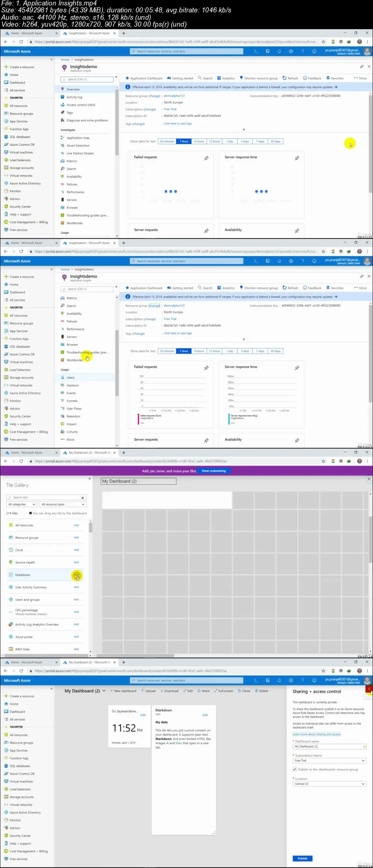Click the dashboard title field while customizing
This screenshot has width=373, height=868.
click(138, 481)
